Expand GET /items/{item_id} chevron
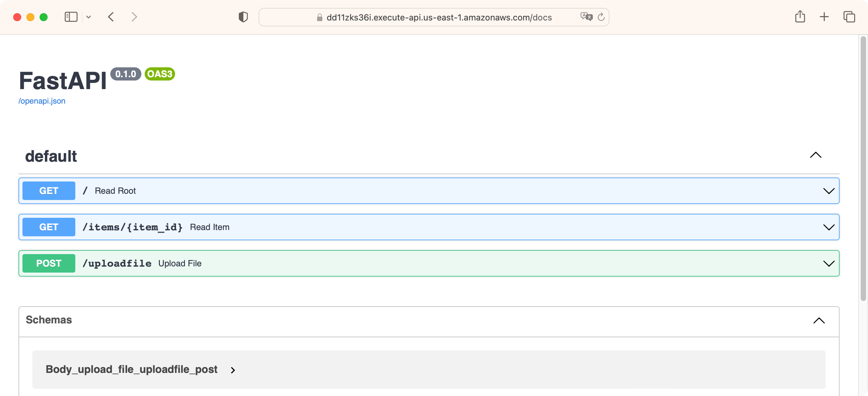The image size is (868, 396). coord(829,227)
